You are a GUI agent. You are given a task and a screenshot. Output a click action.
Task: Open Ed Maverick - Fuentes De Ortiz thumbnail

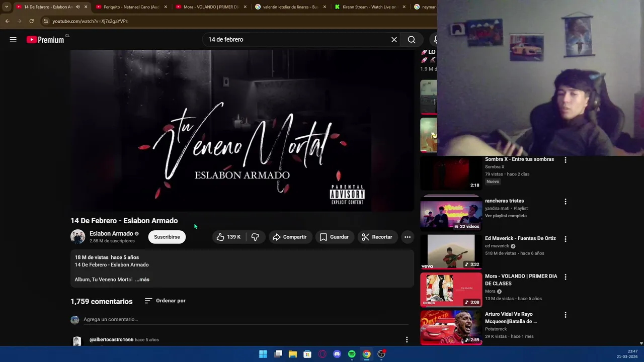pos(451,252)
